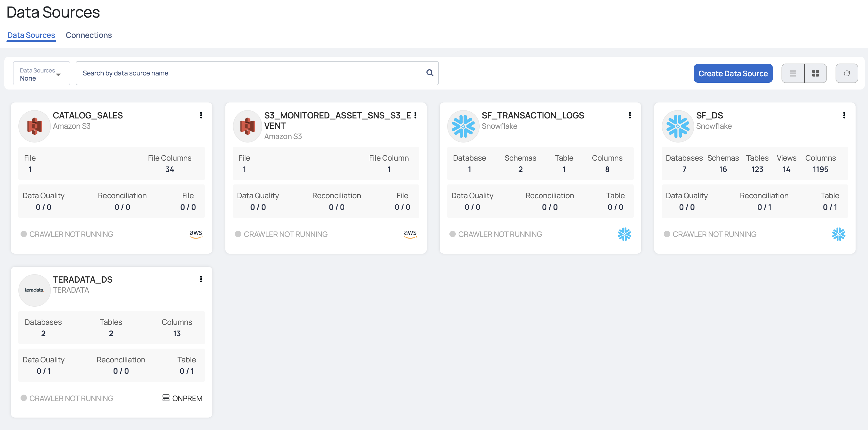
Task: Open CATALOG_SALES card options menu
Action: [201, 115]
